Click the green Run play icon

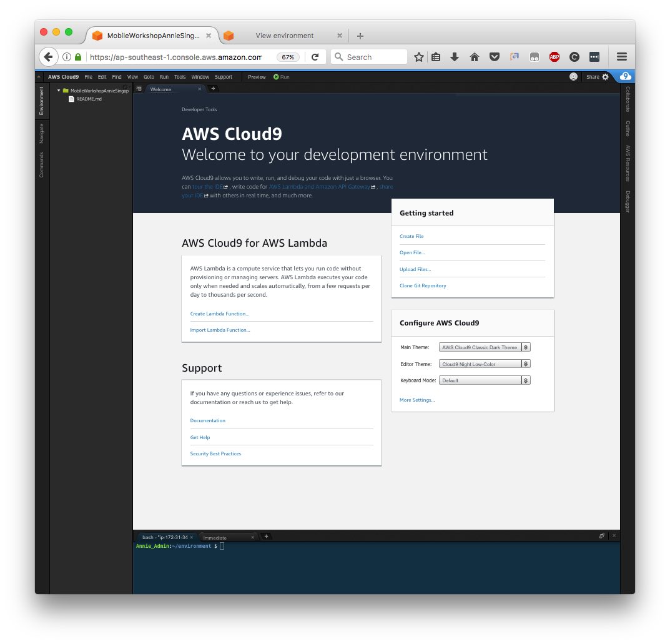click(x=276, y=77)
